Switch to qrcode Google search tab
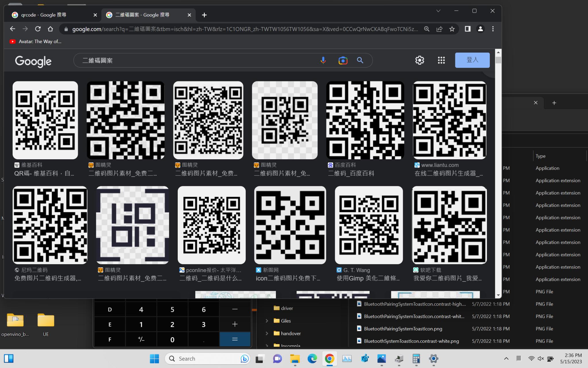 click(52, 15)
